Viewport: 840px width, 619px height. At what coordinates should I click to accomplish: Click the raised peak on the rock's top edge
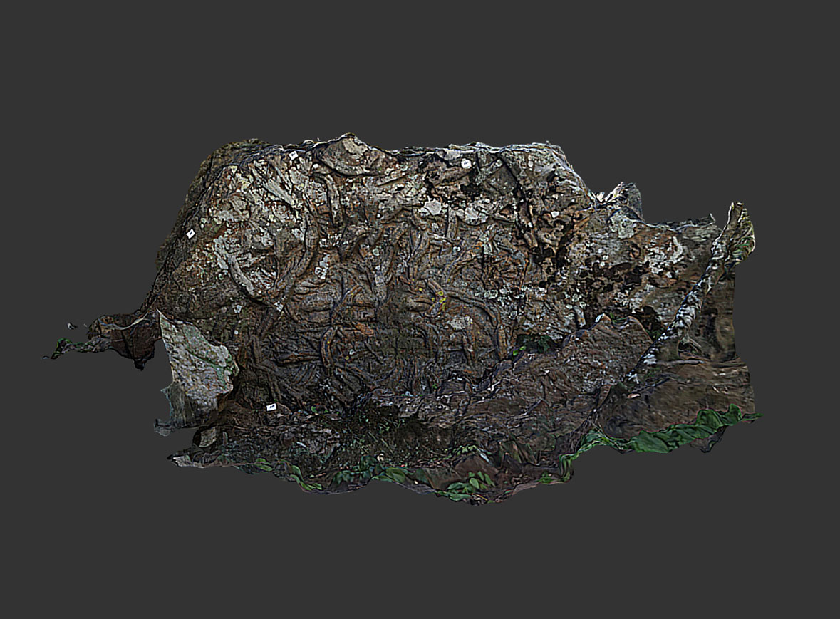click(x=348, y=141)
